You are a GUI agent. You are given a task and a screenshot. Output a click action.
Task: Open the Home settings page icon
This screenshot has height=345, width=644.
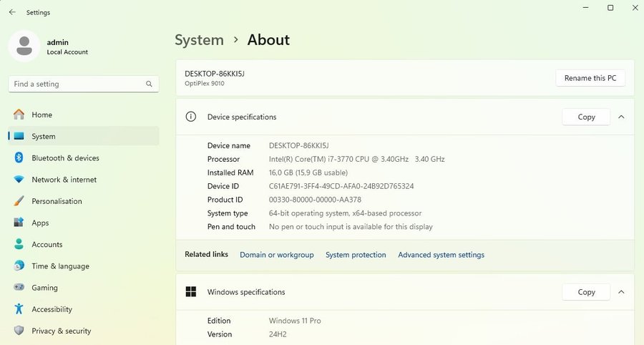(19, 115)
